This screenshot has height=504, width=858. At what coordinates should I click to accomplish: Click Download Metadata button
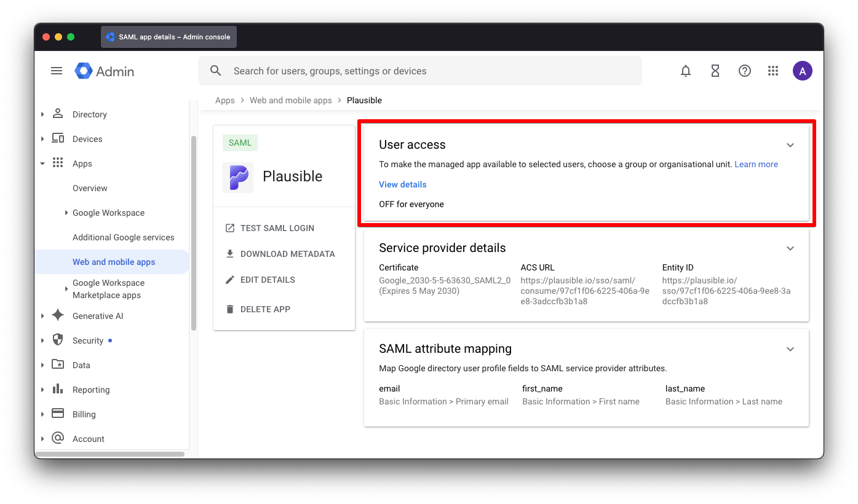click(x=287, y=254)
